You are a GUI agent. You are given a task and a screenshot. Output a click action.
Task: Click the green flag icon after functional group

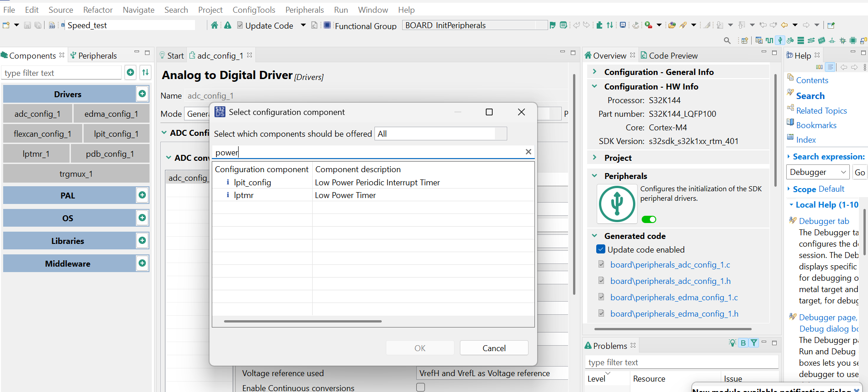(x=553, y=25)
